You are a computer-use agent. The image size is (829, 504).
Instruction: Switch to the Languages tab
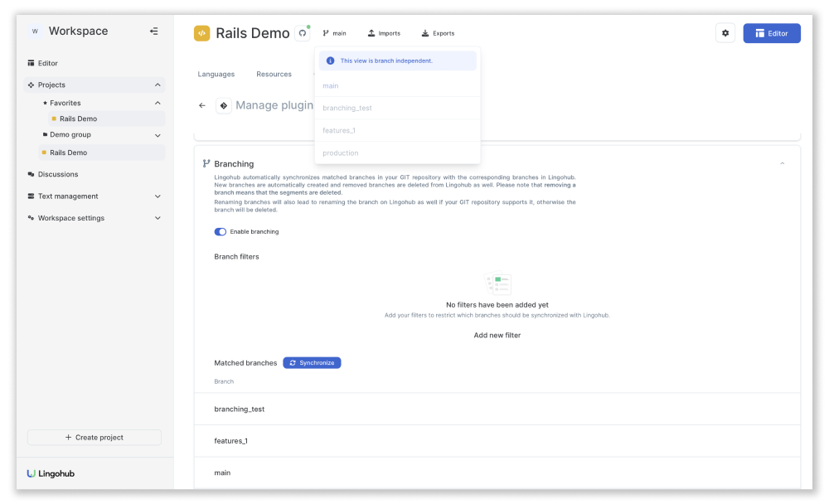pos(216,74)
